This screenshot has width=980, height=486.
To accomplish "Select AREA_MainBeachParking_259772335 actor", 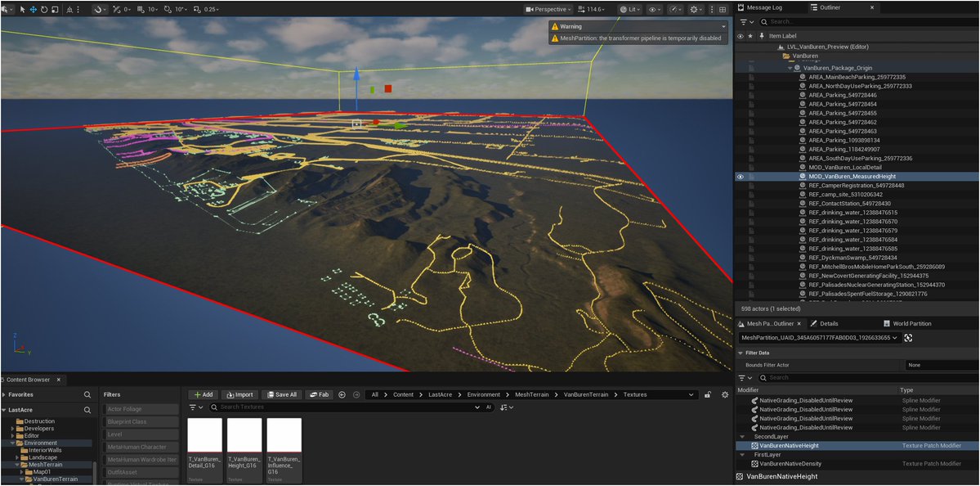I will point(857,77).
